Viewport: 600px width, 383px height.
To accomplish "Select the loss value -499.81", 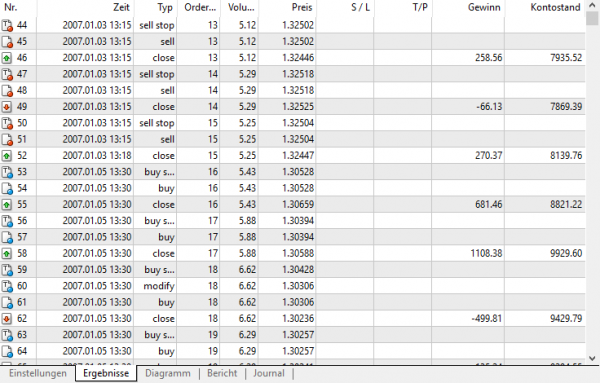I will click(x=486, y=319).
